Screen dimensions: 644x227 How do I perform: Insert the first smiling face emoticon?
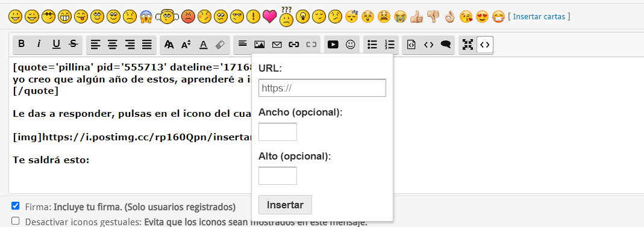[15, 17]
